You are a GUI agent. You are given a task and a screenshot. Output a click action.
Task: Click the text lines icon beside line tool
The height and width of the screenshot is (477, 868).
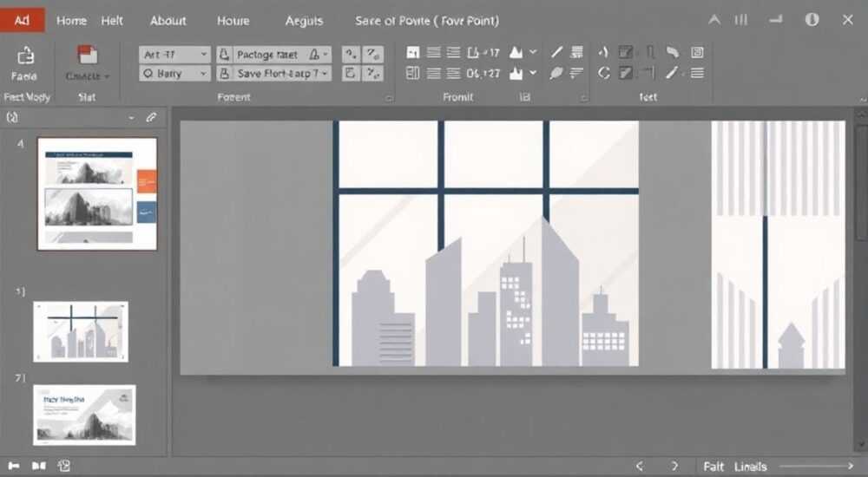coord(577,52)
